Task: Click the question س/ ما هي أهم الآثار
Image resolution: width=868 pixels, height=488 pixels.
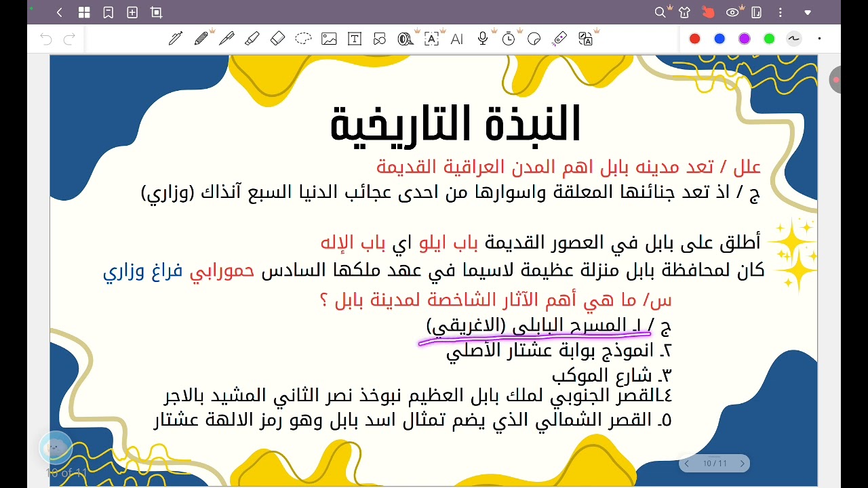Action: pyautogui.click(x=495, y=300)
